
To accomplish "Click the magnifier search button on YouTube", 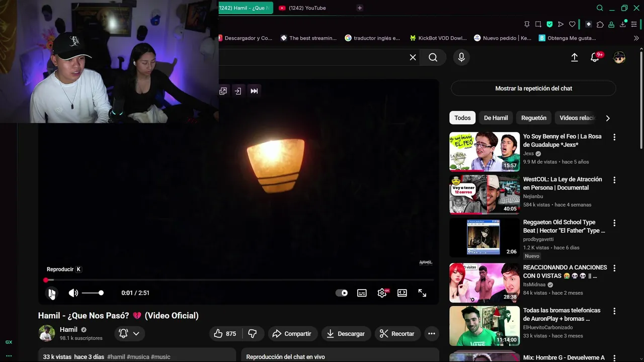I will pyautogui.click(x=433, y=57).
